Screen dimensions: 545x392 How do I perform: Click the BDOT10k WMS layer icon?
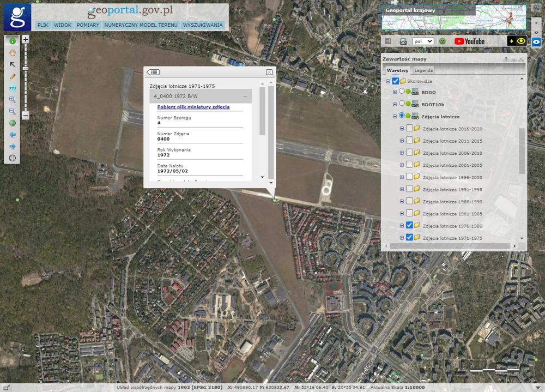pyautogui.click(x=415, y=104)
